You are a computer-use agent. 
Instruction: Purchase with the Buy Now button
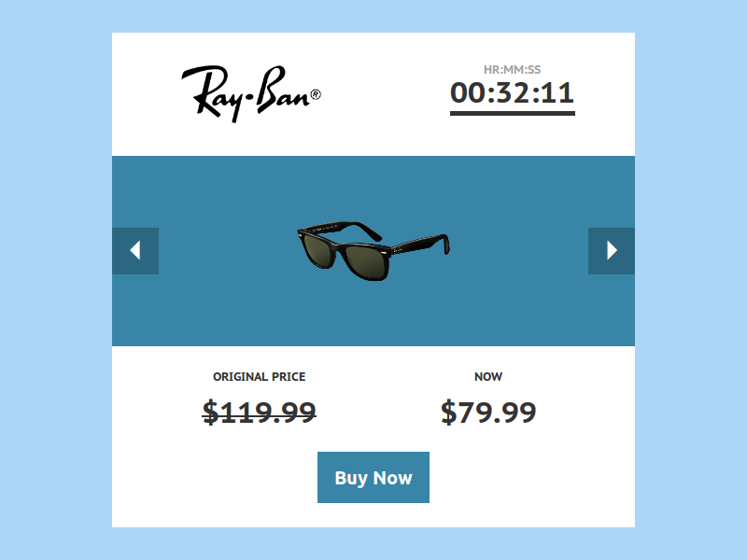[373, 477]
